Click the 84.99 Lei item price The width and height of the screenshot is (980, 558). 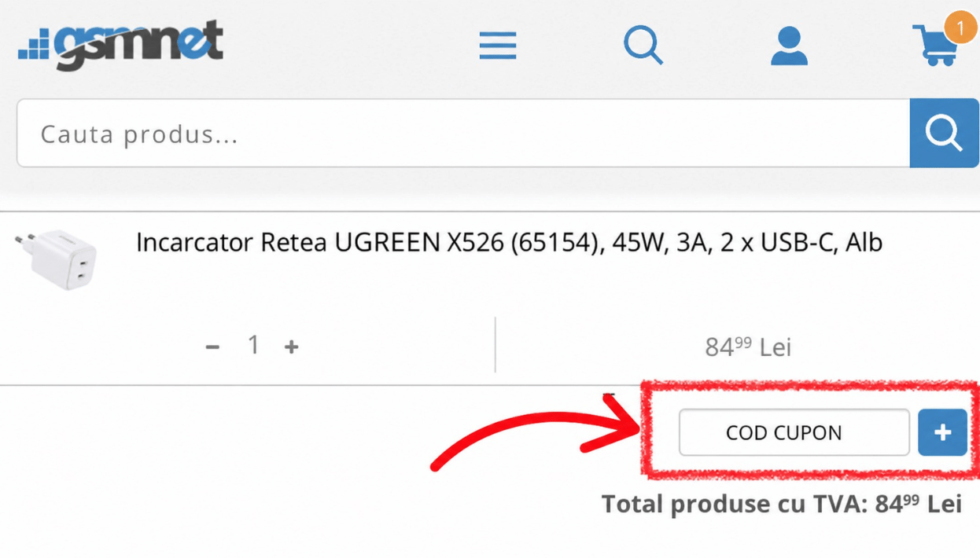click(747, 347)
